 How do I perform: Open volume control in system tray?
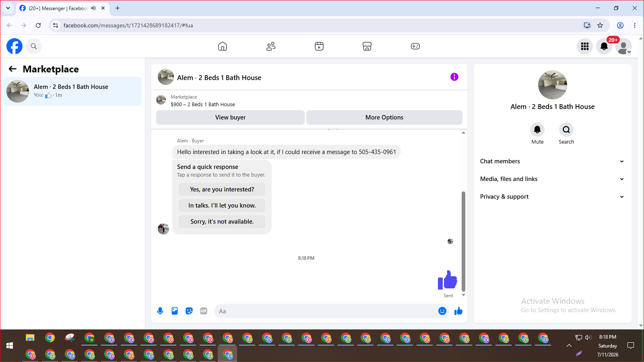(588, 337)
